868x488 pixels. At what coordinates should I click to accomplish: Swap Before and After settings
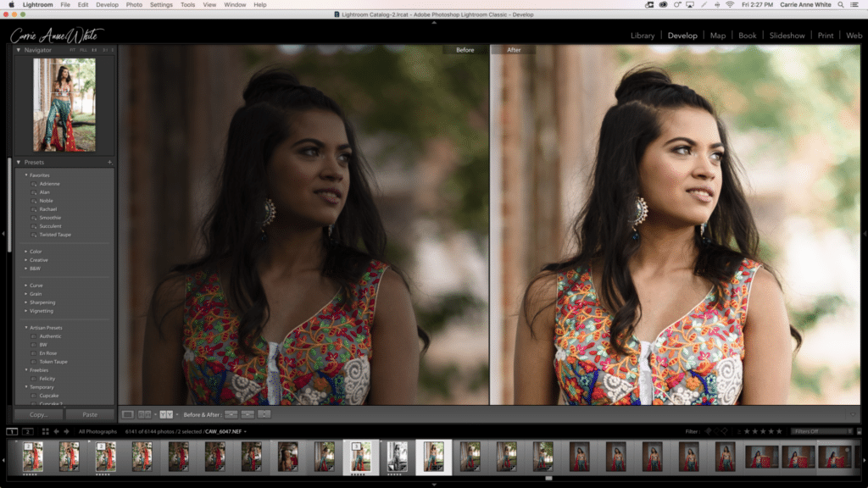pyautogui.click(x=264, y=414)
